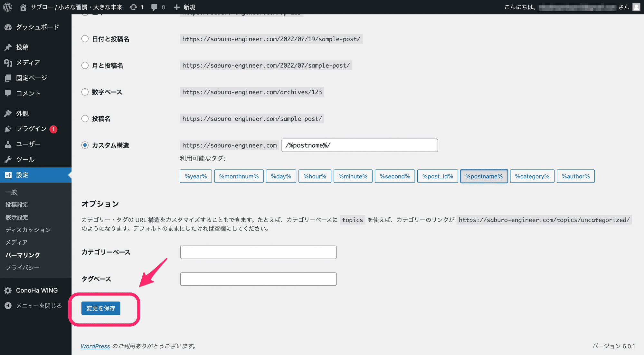Select the 数字ベース radio option

[85, 92]
